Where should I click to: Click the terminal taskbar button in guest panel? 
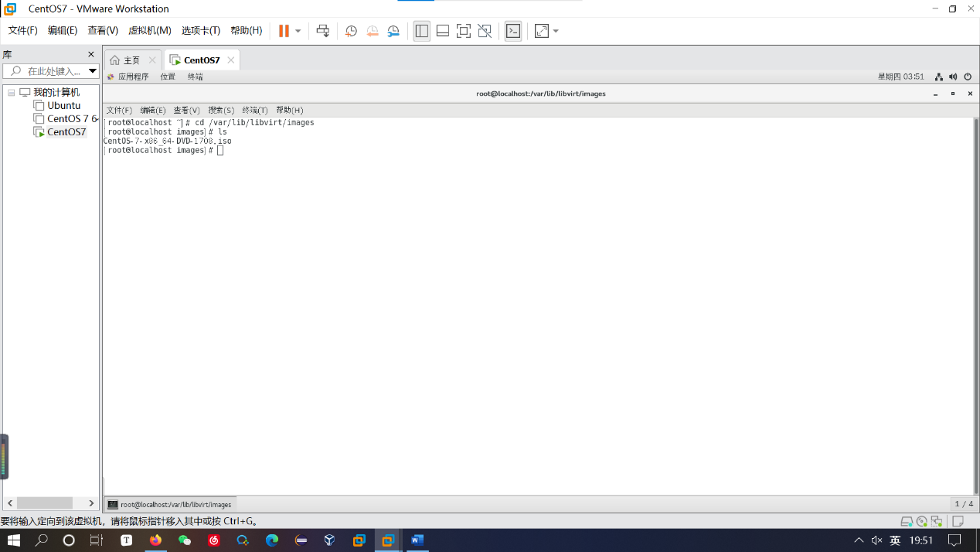(170, 504)
